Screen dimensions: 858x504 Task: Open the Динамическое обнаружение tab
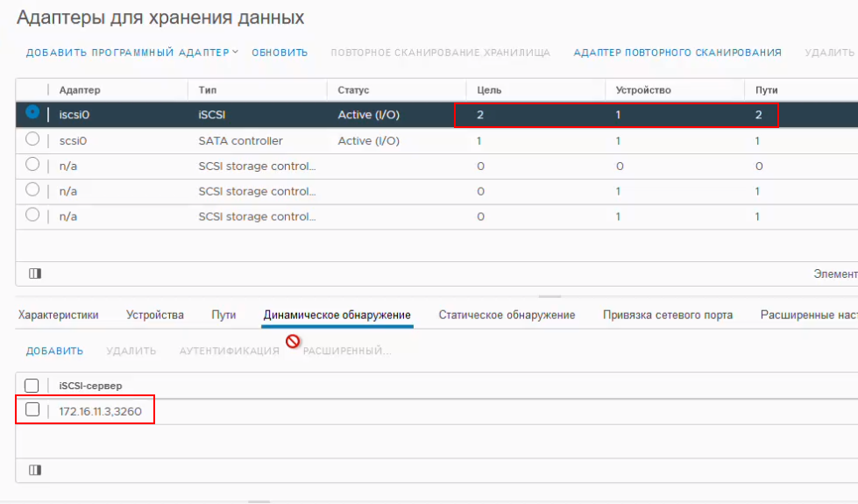tap(337, 315)
